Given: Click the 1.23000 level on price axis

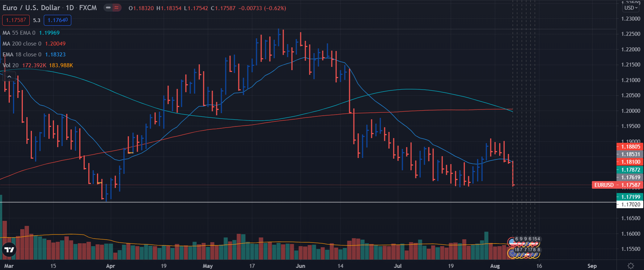Looking at the screenshot, I should [631, 19].
